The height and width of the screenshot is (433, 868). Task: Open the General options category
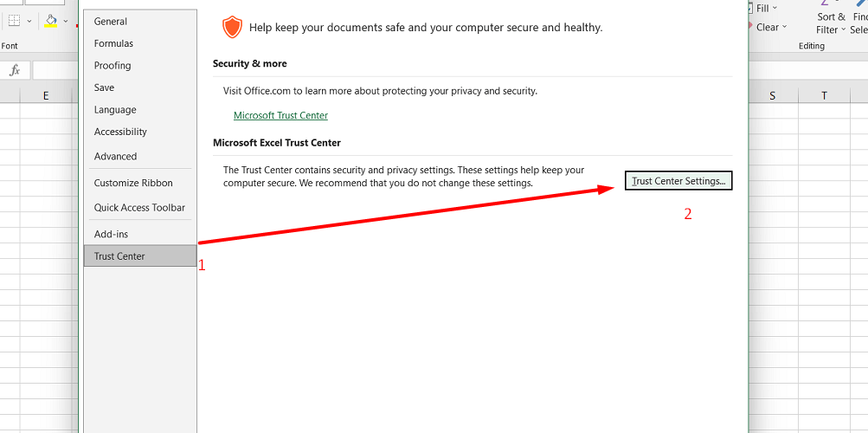pos(140,22)
